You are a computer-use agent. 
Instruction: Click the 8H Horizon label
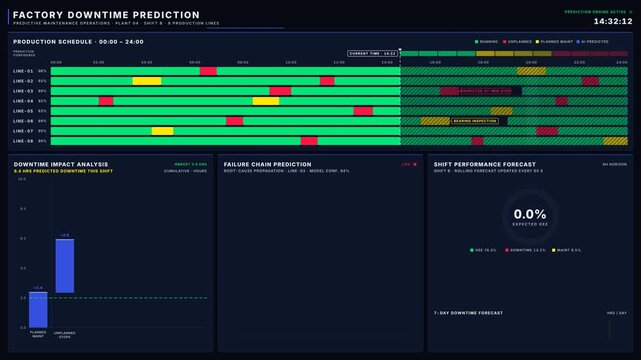614,164
